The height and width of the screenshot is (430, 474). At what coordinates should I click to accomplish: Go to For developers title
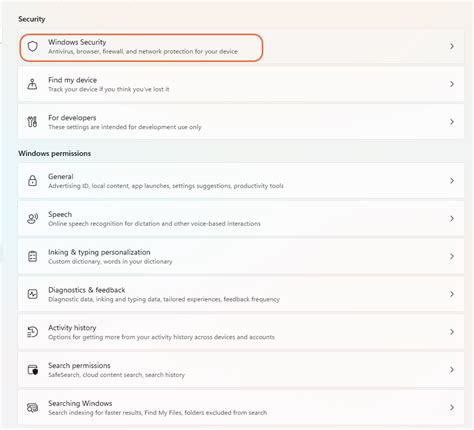[x=72, y=118]
